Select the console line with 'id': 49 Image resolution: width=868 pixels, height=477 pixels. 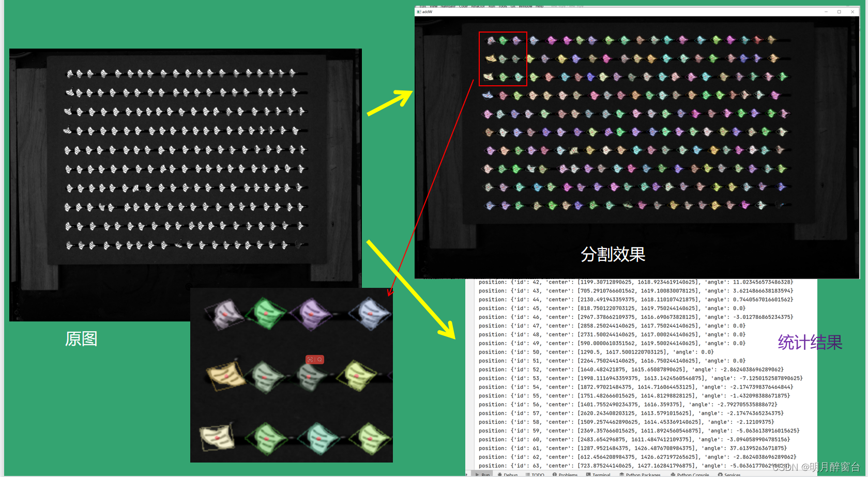click(x=612, y=344)
